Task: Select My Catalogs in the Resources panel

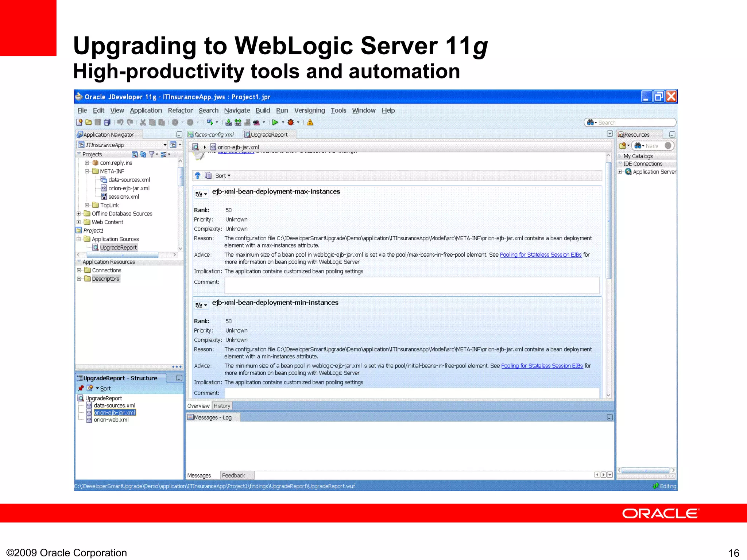Action: pos(638,156)
